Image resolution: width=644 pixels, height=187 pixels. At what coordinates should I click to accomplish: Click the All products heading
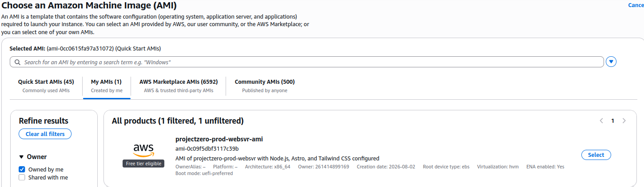pyautogui.click(x=178, y=121)
